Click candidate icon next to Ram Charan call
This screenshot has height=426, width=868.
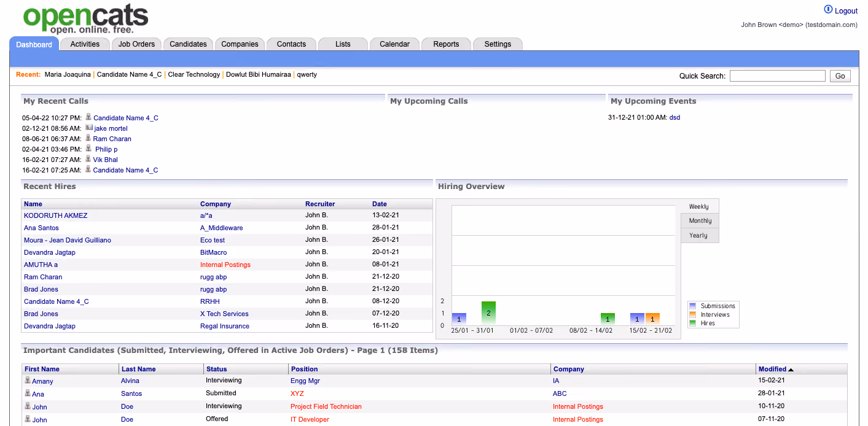(x=88, y=138)
